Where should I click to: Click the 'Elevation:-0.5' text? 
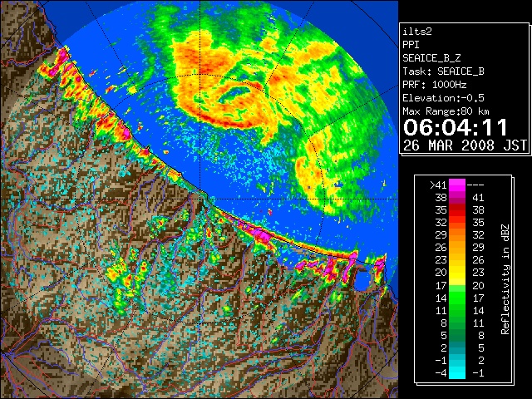coord(443,98)
